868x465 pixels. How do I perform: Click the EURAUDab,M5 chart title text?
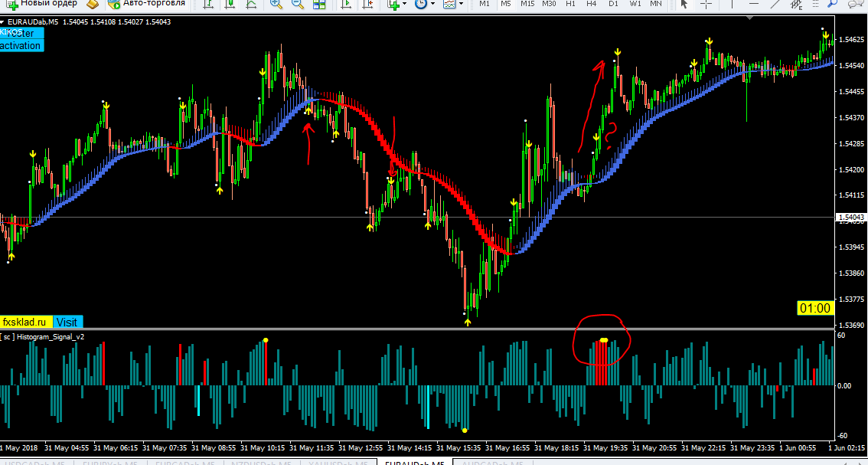tap(33, 22)
